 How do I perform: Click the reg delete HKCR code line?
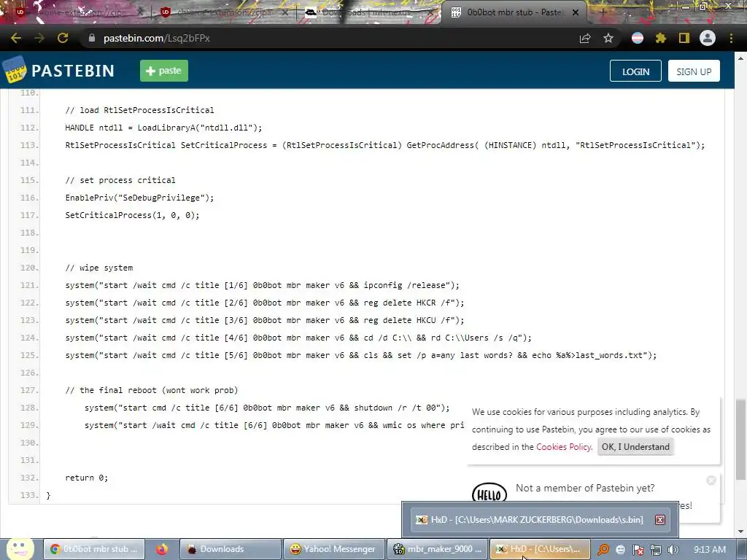click(264, 303)
